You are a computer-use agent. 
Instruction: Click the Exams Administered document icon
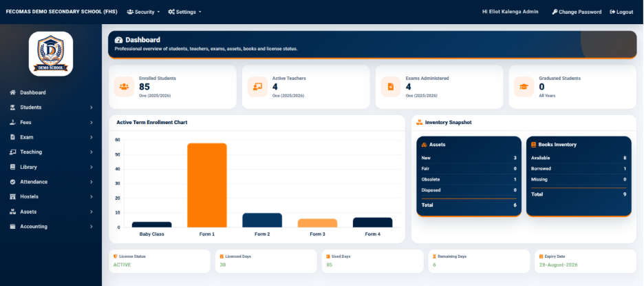[391, 87]
